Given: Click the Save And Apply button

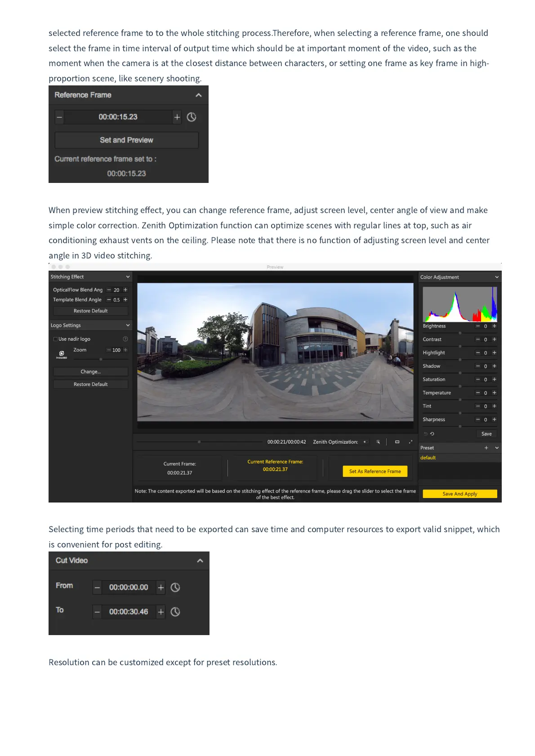Looking at the screenshot, I should 460,494.
